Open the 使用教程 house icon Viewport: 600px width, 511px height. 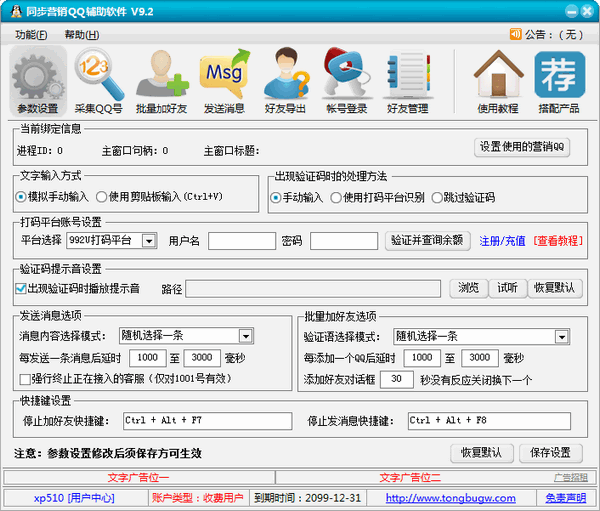point(498,82)
